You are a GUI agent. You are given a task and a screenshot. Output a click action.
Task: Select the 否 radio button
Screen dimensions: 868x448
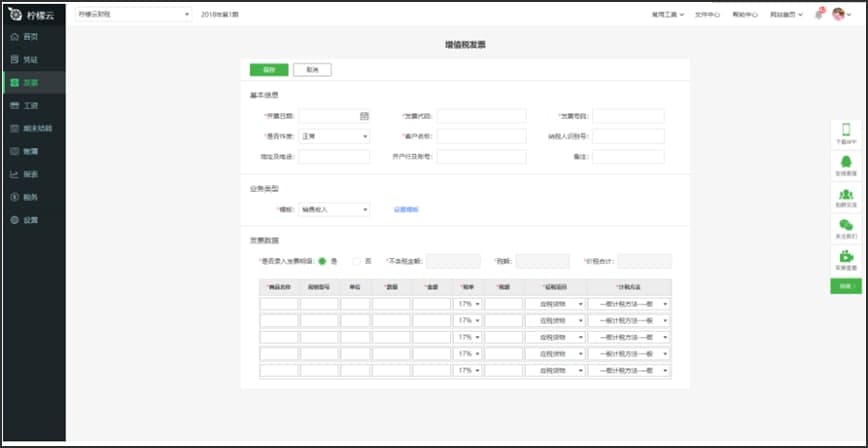click(x=356, y=261)
